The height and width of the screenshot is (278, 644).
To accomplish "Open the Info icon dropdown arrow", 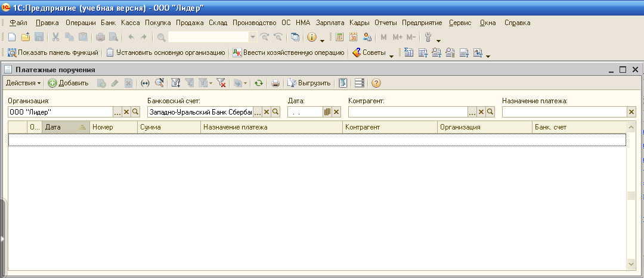I will click(322, 40).
